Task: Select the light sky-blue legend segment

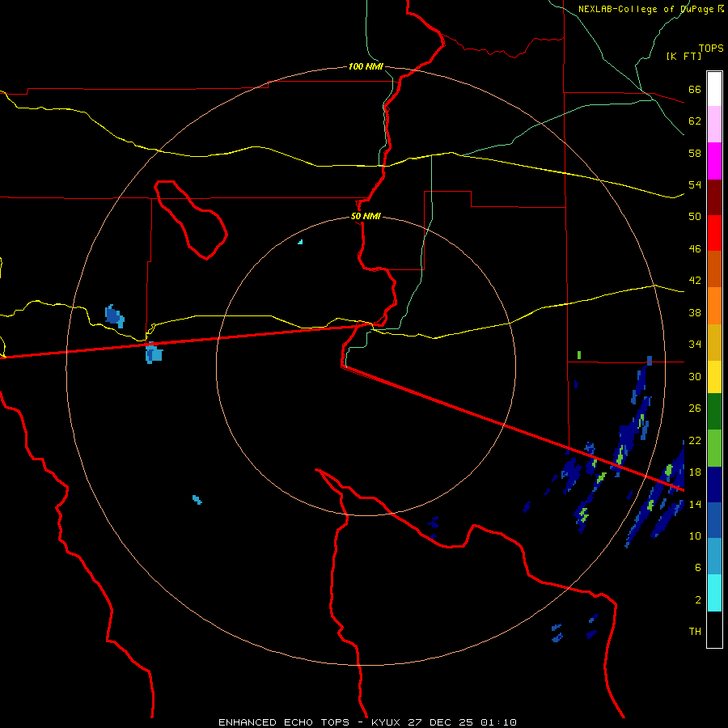Action: click(x=714, y=557)
